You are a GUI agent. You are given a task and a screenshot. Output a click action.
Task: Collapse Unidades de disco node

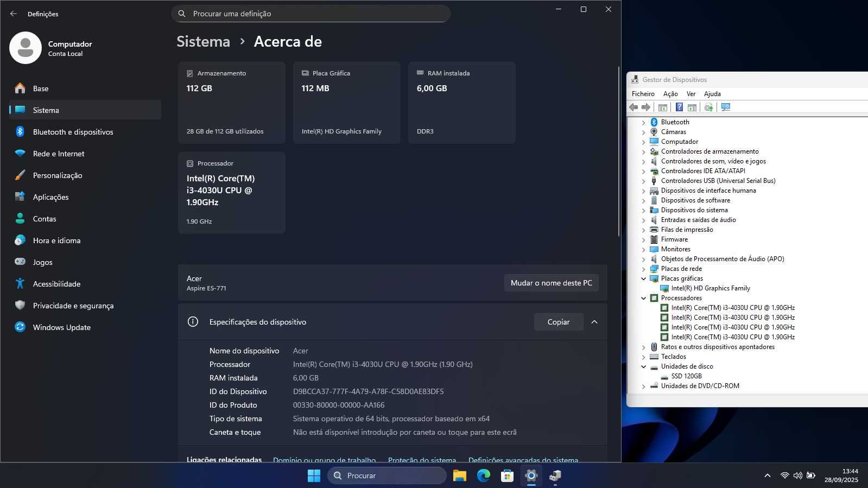[x=643, y=366]
